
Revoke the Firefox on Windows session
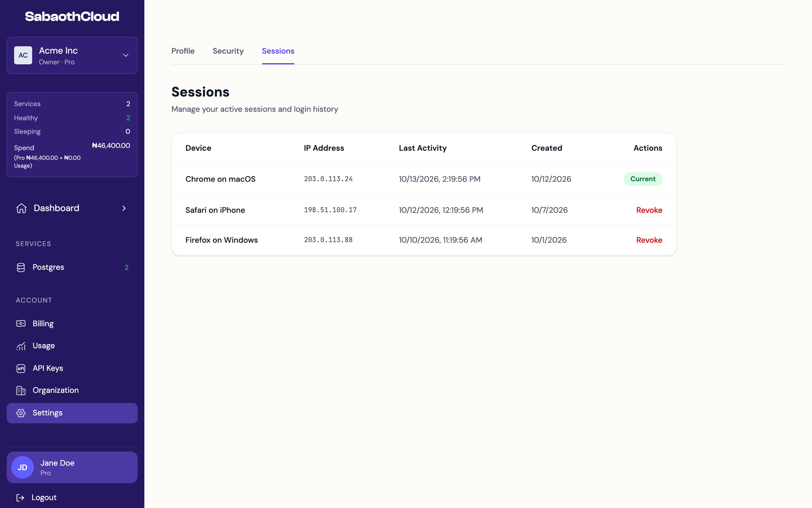pyautogui.click(x=649, y=240)
